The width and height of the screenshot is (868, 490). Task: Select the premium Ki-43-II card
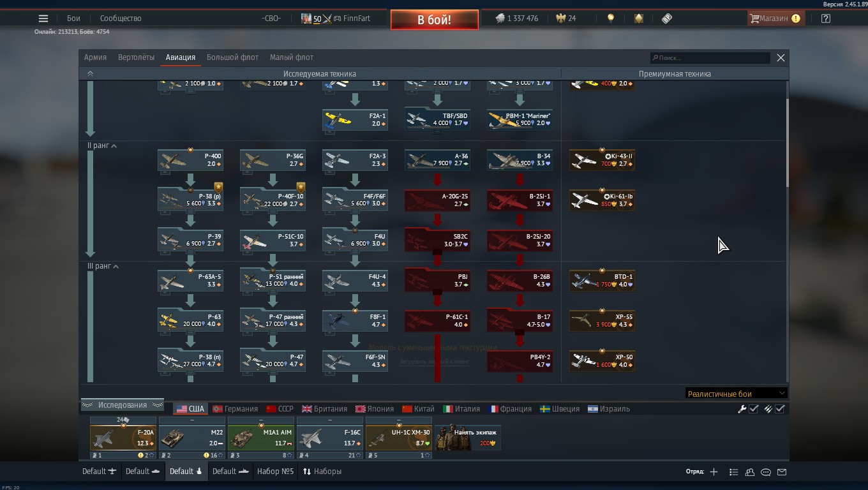[x=602, y=160]
